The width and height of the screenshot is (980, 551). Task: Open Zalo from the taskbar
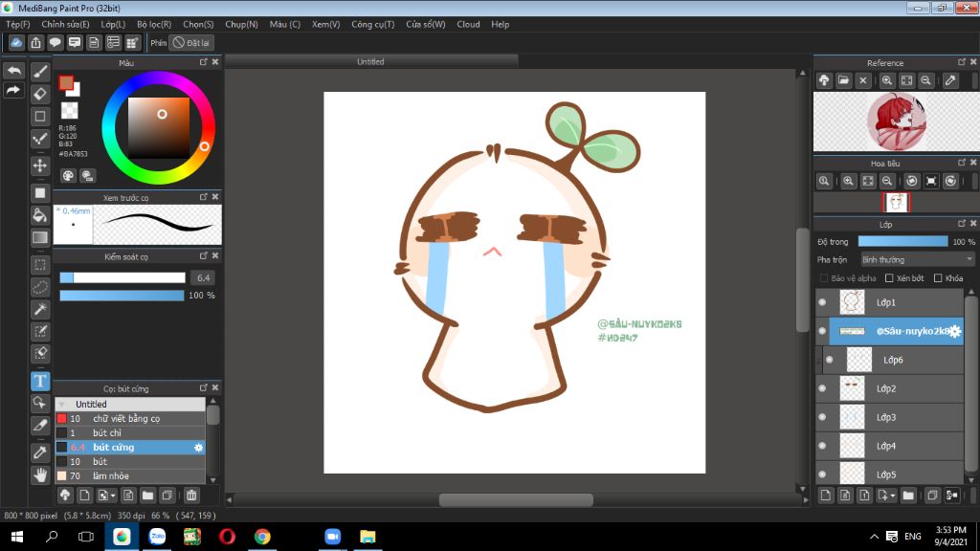coord(157,537)
